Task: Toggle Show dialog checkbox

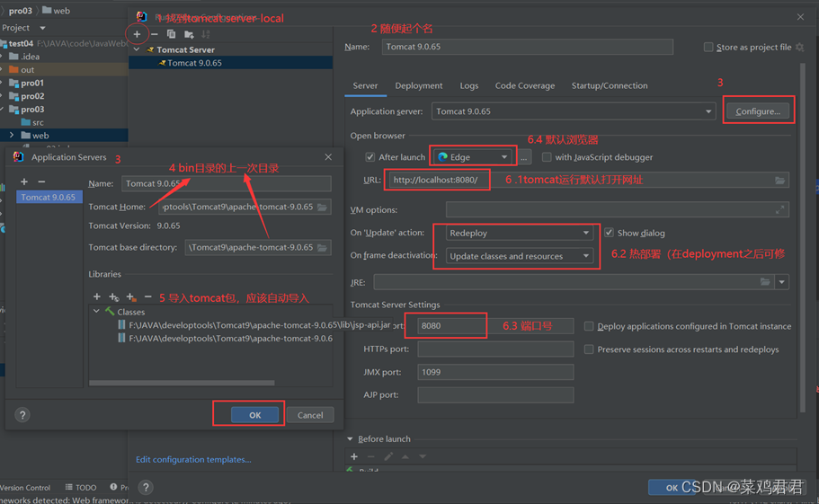Action: (x=609, y=233)
